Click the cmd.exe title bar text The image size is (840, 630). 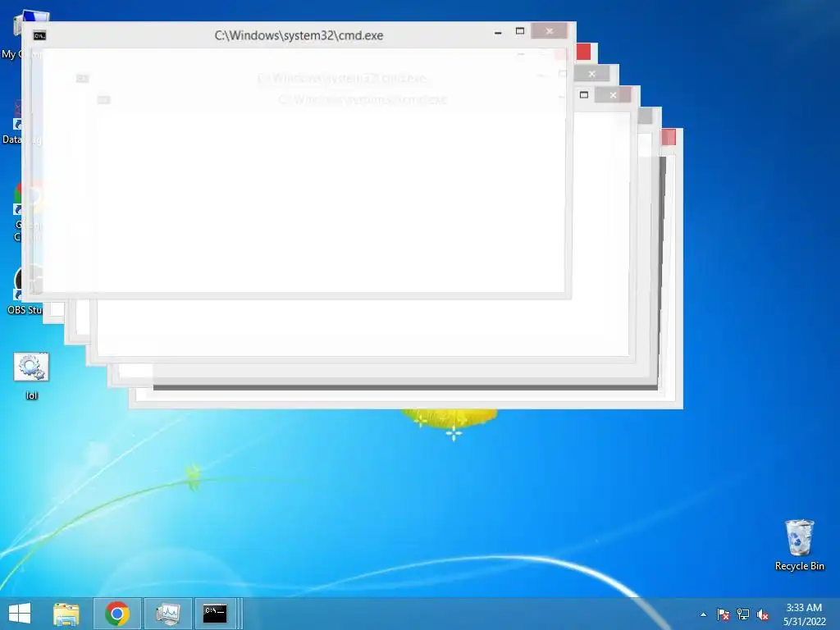click(299, 35)
